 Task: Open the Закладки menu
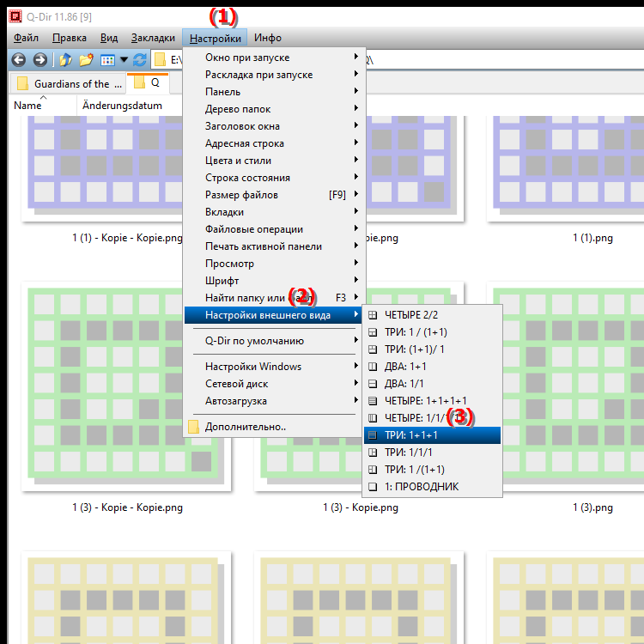point(153,38)
